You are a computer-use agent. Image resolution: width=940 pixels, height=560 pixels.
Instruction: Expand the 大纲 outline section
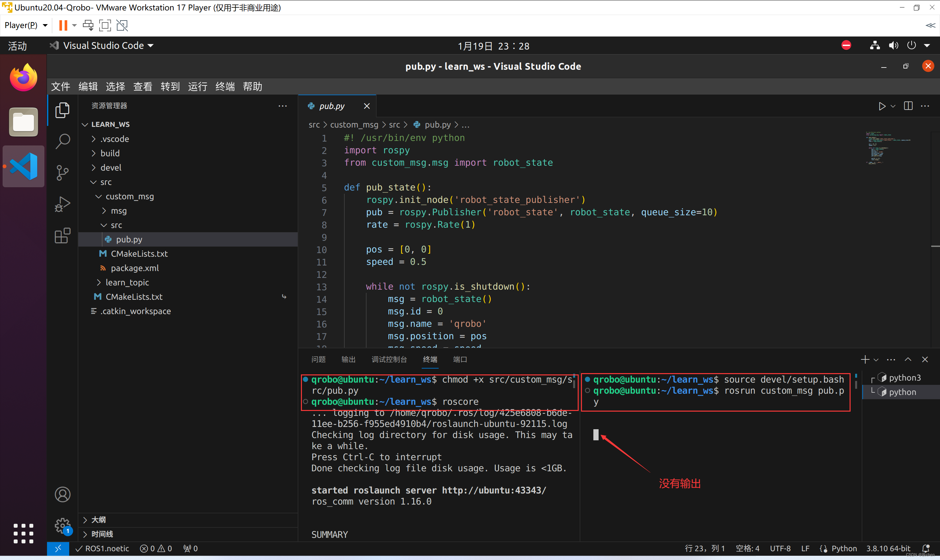point(188,520)
